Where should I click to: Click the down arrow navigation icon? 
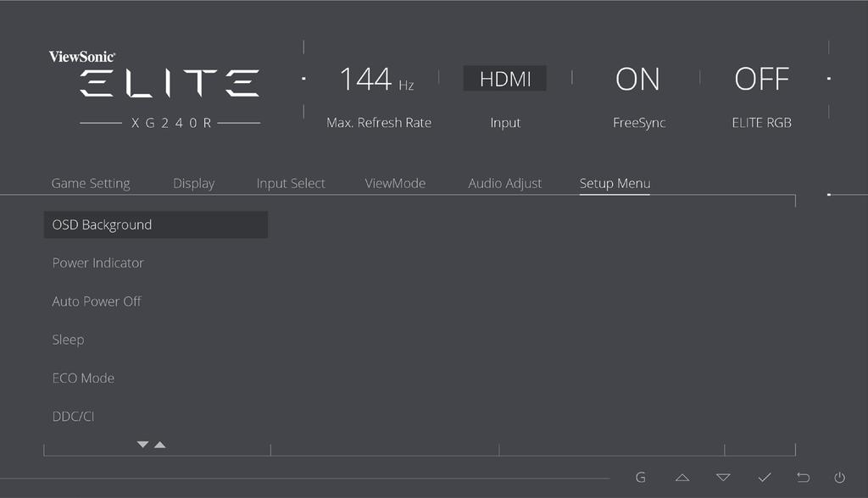(x=723, y=478)
